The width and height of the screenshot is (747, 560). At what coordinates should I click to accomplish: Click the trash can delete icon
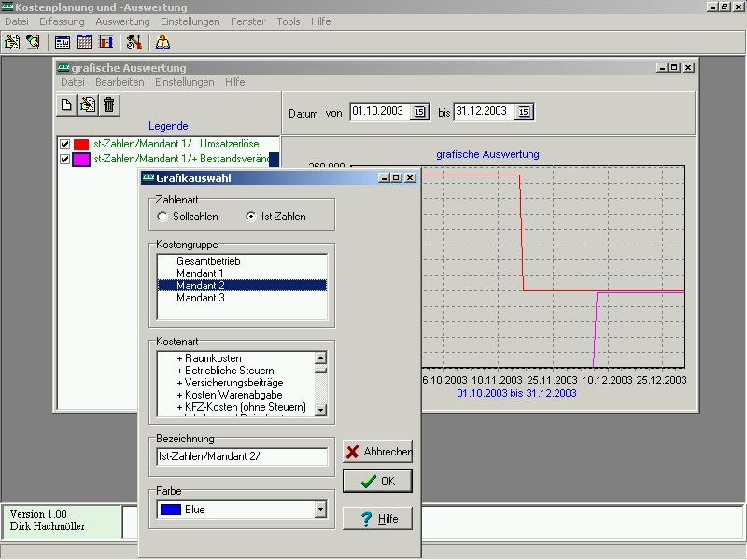tap(109, 105)
